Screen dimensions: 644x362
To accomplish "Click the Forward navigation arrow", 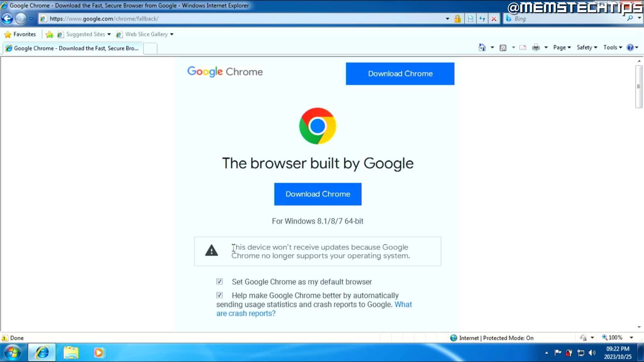I will (21, 19).
